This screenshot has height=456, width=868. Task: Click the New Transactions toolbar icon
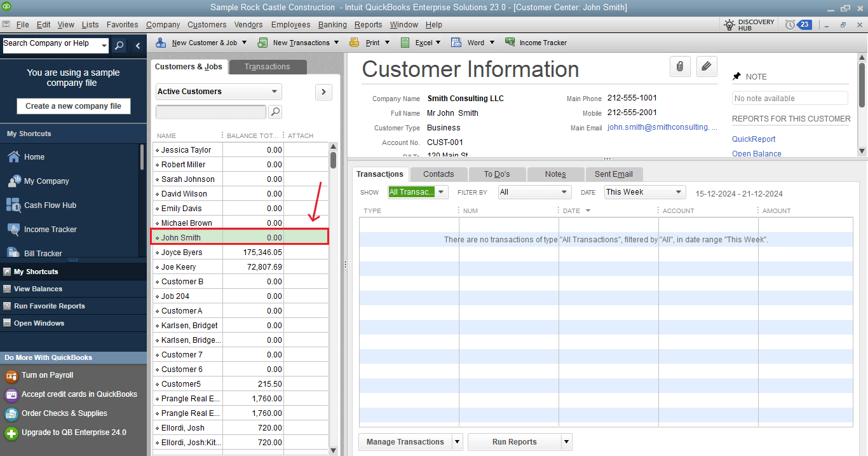pyautogui.click(x=262, y=43)
